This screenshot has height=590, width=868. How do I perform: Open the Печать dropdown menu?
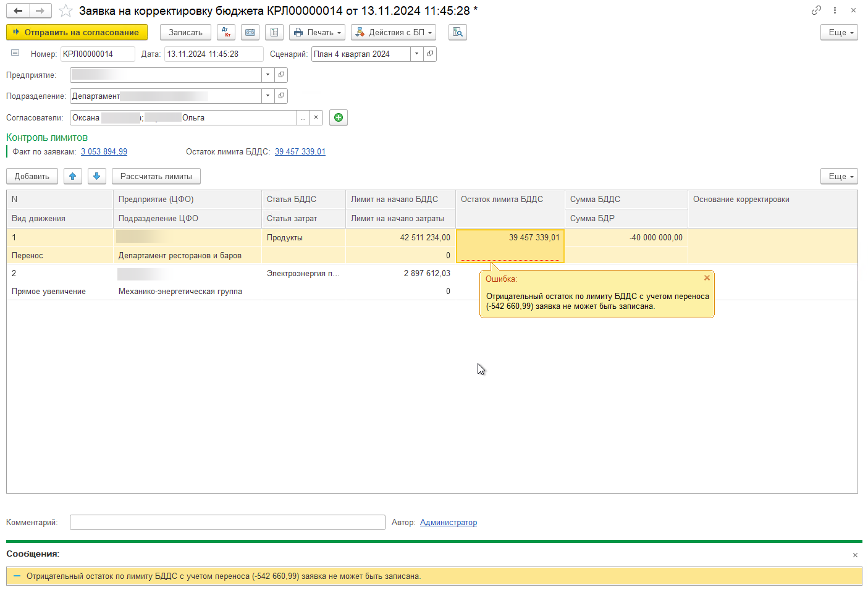coord(317,32)
